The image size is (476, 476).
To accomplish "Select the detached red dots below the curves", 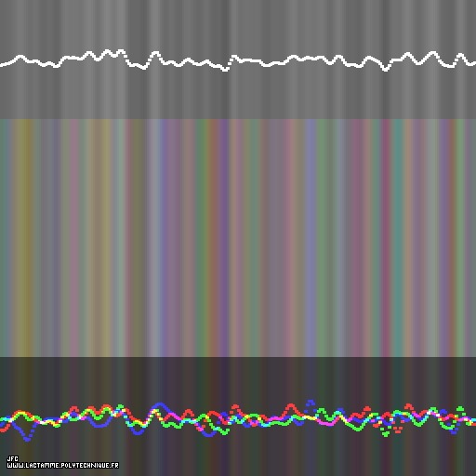I will coord(398,430).
